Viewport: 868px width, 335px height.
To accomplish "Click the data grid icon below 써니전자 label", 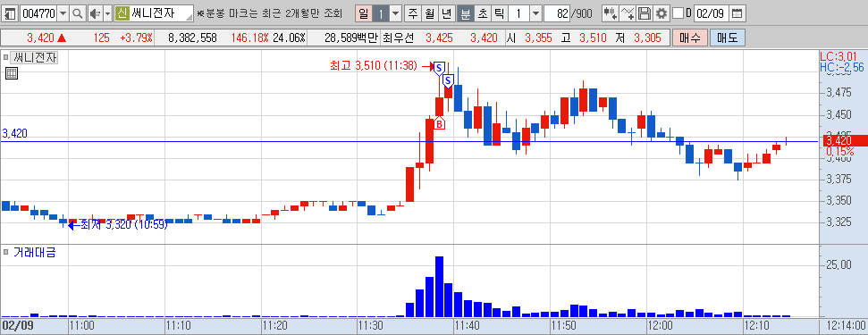I will [11, 73].
